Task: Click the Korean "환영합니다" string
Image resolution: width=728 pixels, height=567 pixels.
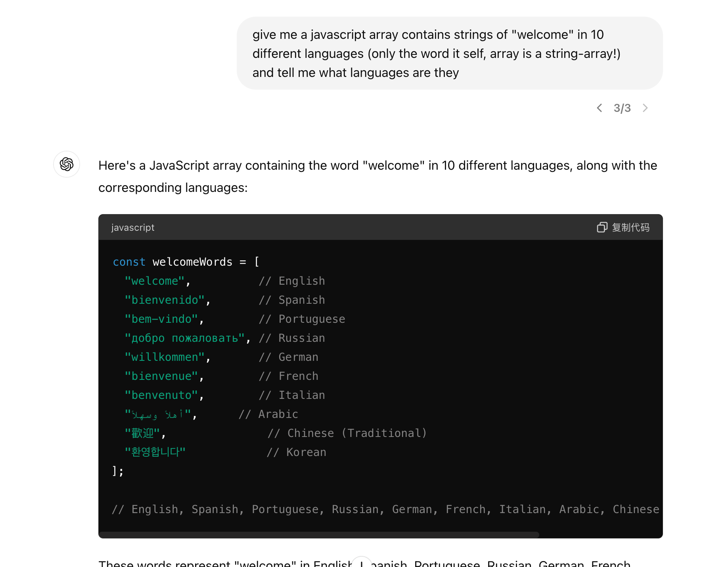Action: click(155, 452)
